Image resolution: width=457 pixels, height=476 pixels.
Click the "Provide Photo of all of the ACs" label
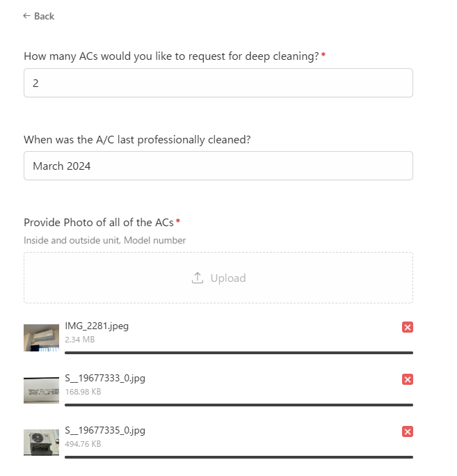pyautogui.click(x=98, y=223)
